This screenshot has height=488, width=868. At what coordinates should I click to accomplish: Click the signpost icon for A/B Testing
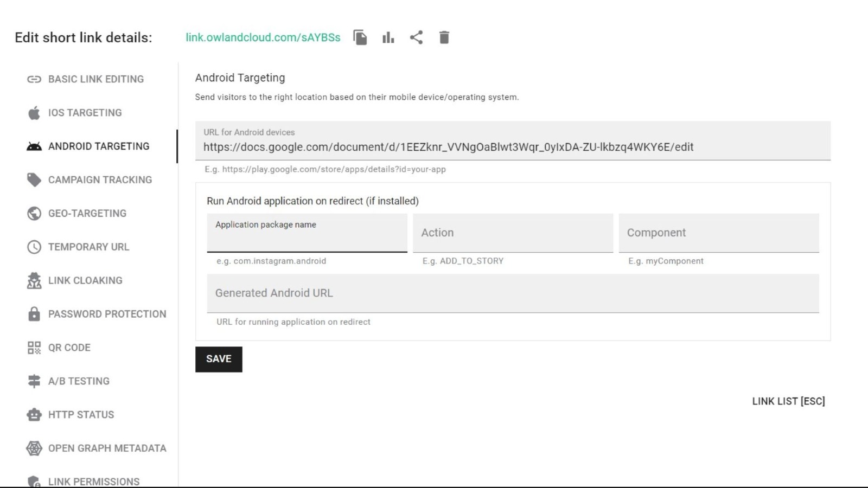click(34, 381)
